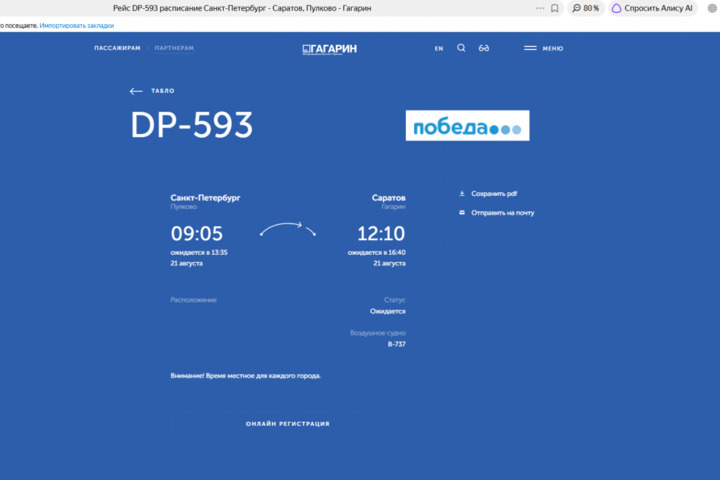Click the status value Ожидается
720x480 pixels.
coord(388,311)
